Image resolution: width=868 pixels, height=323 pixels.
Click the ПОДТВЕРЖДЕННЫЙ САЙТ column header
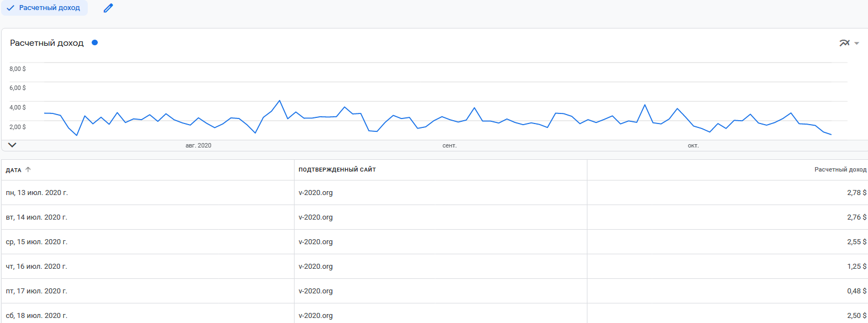[x=337, y=170]
